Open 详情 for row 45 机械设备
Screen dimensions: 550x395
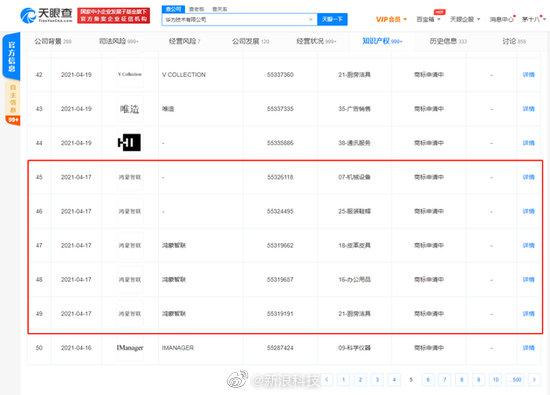click(529, 177)
